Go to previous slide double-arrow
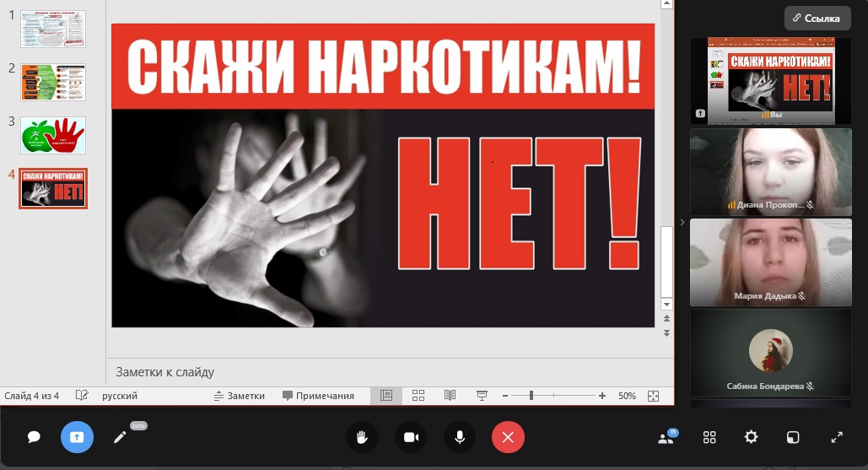 click(666, 318)
